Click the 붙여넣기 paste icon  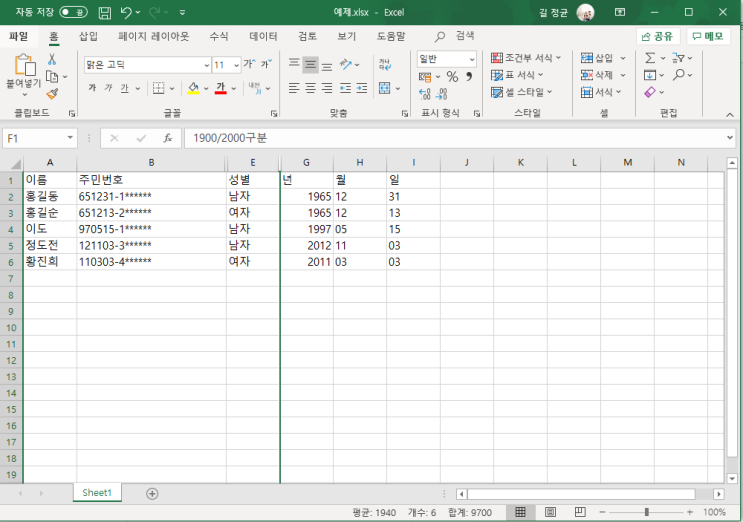[25, 65]
